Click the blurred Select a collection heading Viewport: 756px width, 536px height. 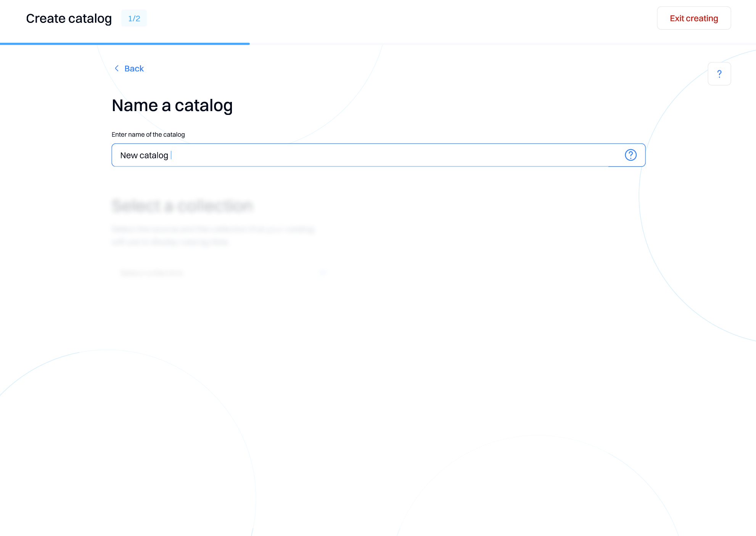pyautogui.click(x=182, y=206)
